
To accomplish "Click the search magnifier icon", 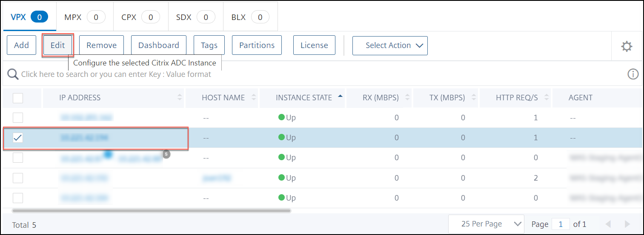I will coord(13,74).
